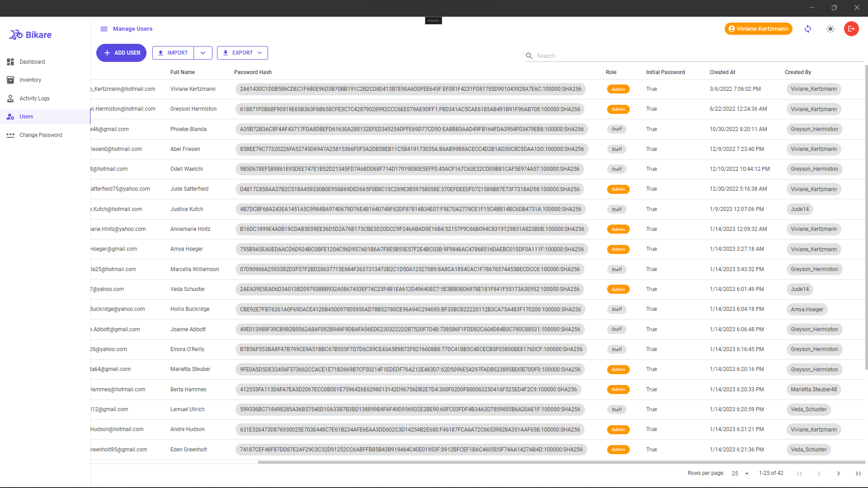This screenshot has width=868, height=488.
Task: Go to next page arrow icon
Action: pos(839,474)
